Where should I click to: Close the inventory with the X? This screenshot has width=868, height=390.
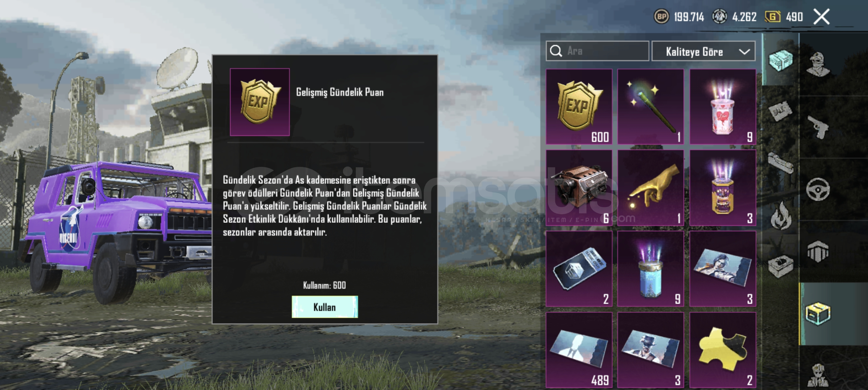821,17
